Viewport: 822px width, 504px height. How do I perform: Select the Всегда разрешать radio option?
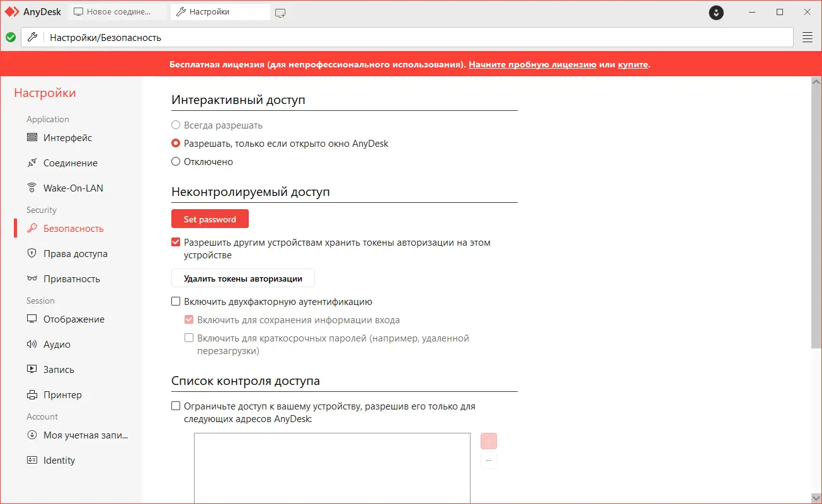point(176,125)
